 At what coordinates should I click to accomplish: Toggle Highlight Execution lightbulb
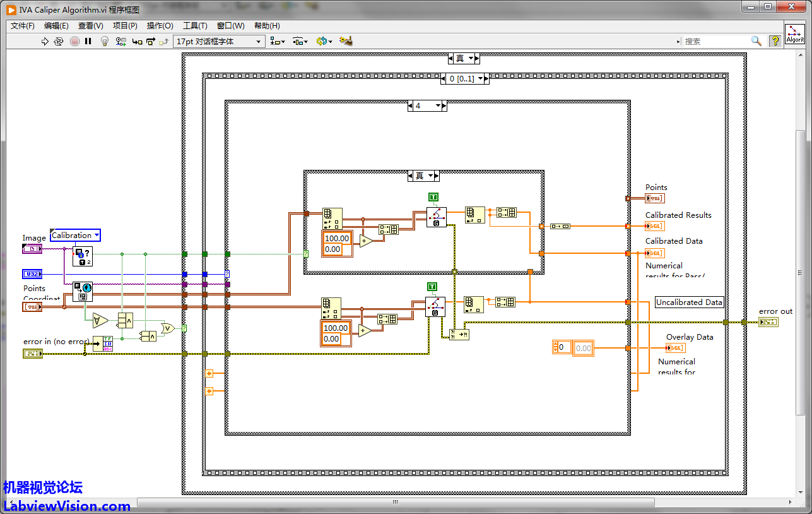pos(105,42)
